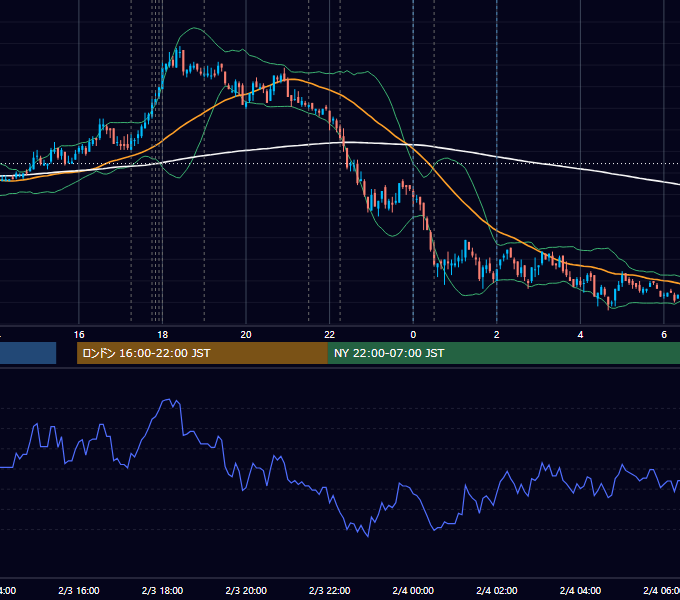Click the 18 hour label on the upper axis
The height and width of the screenshot is (600, 680).
click(163, 335)
